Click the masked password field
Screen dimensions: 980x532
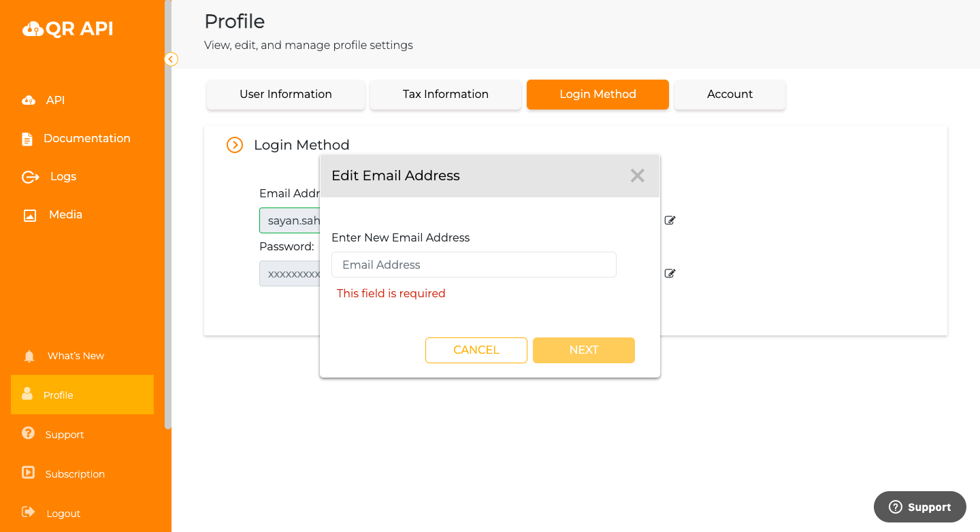pos(290,273)
